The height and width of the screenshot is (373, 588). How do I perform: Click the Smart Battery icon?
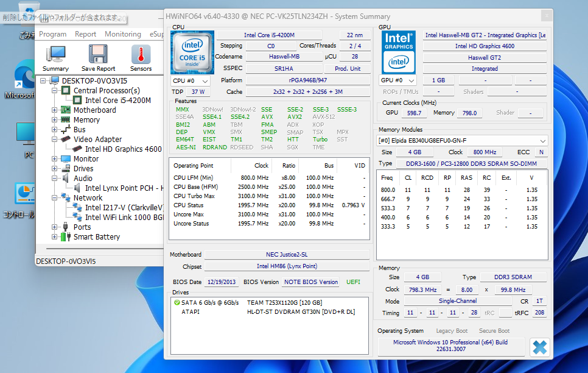click(66, 236)
